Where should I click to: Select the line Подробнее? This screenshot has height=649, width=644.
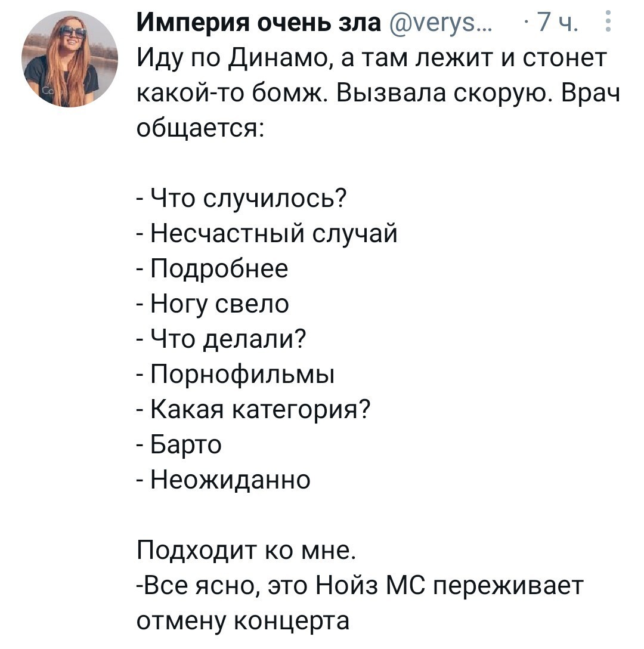click(212, 268)
